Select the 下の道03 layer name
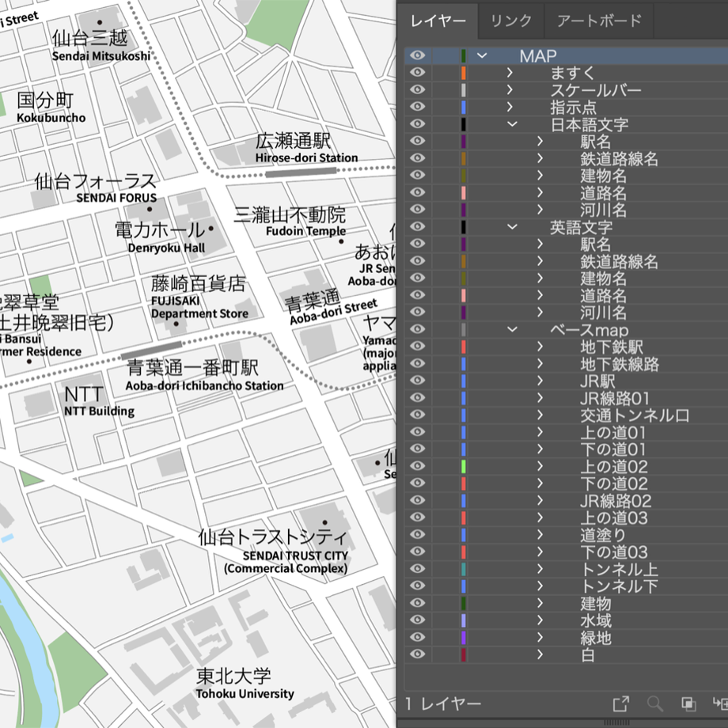Viewport: 728px width, 728px height. pos(614,552)
